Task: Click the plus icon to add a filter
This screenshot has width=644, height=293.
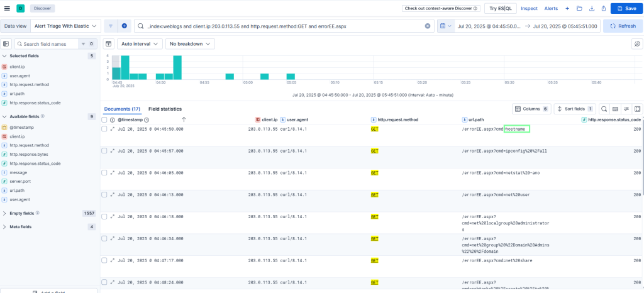Action: pos(124,26)
